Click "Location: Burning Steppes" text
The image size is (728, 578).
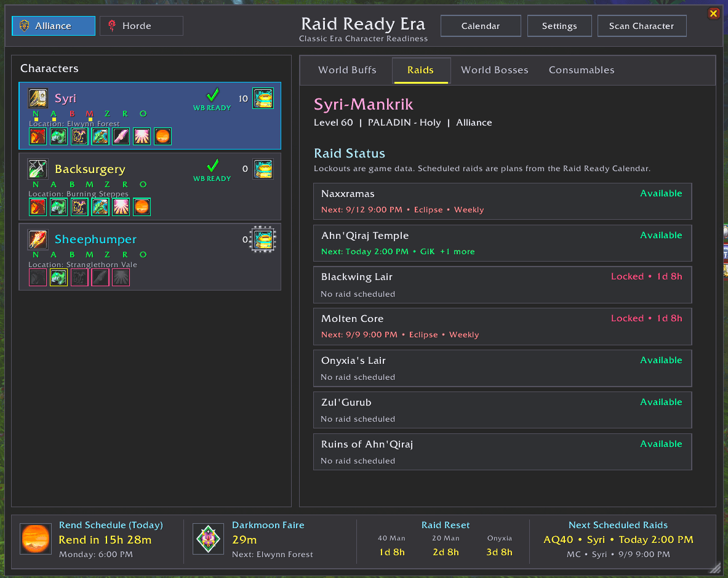tap(79, 194)
